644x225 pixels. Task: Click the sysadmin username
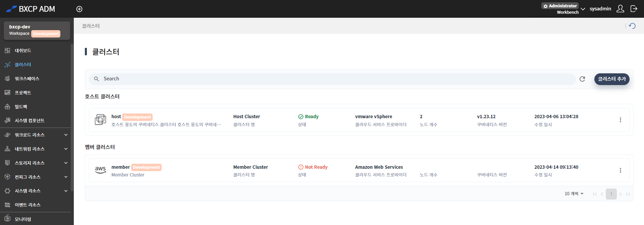[600, 9]
